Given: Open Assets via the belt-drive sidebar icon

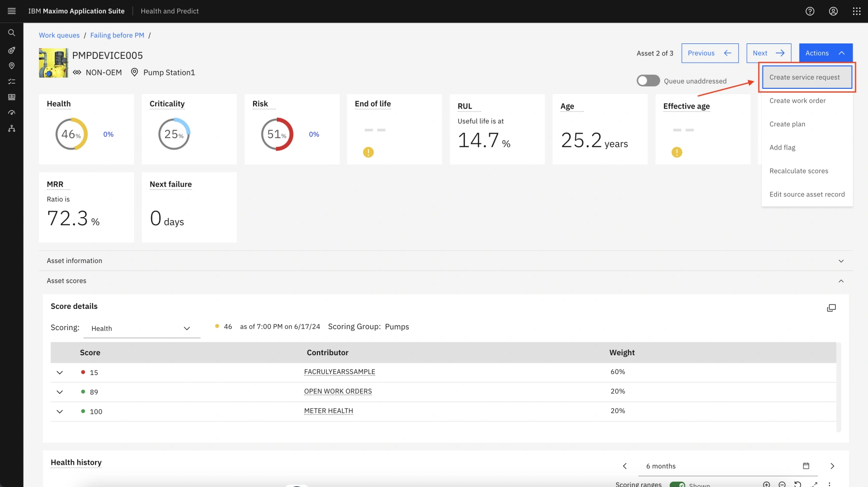Looking at the screenshot, I should coord(12,50).
